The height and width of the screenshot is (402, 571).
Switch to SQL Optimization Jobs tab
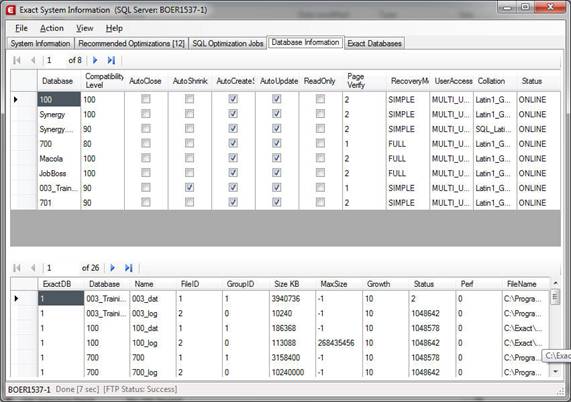[228, 43]
